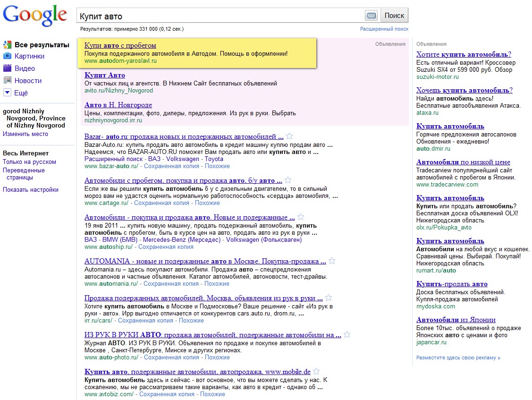Star the ИЗ РУК В РУКИ АВТО result

[347, 334]
